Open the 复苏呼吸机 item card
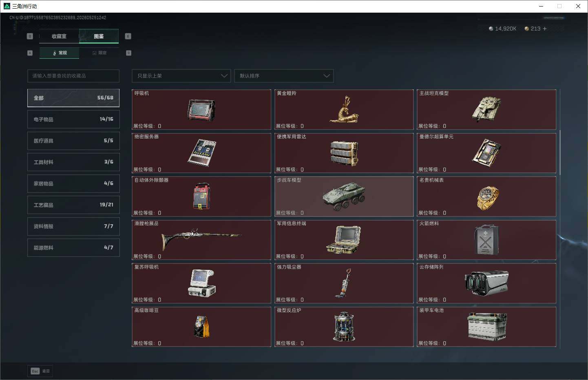This screenshot has width=588, height=380. tap(201, 283)
